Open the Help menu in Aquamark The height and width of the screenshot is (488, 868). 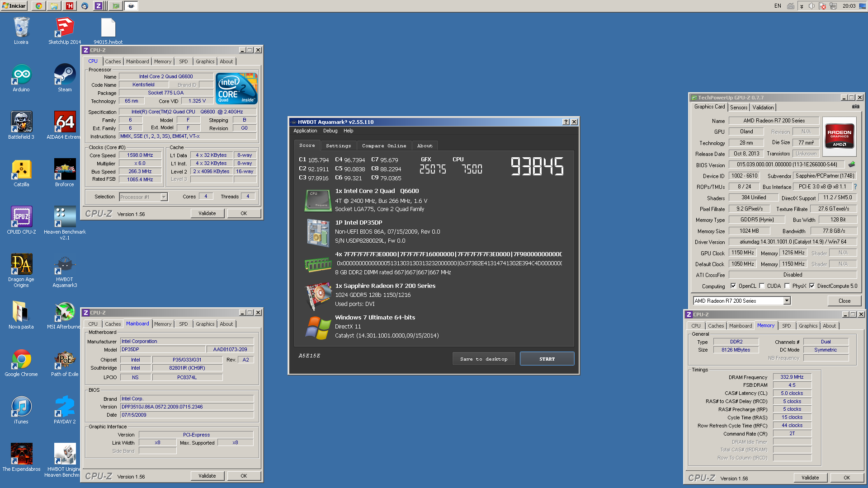(x=348, y=131)
